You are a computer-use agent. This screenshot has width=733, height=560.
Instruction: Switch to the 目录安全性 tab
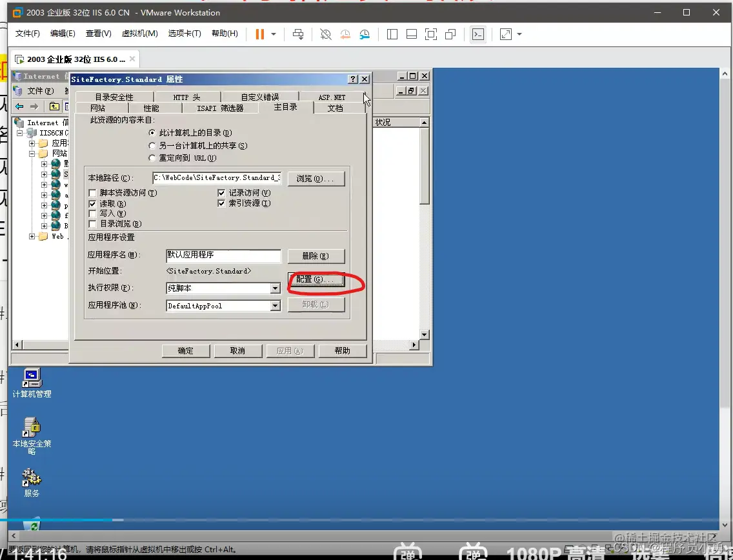tap(114, 97)
